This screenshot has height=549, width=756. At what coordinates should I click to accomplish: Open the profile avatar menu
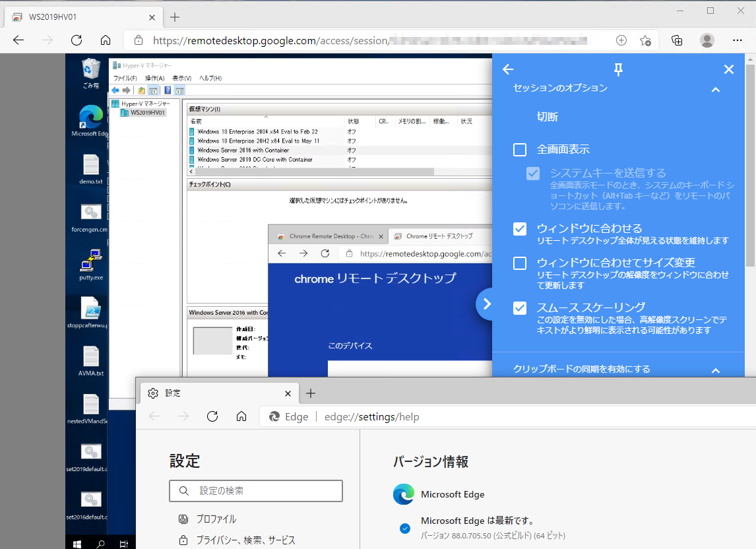pos(707,40)
